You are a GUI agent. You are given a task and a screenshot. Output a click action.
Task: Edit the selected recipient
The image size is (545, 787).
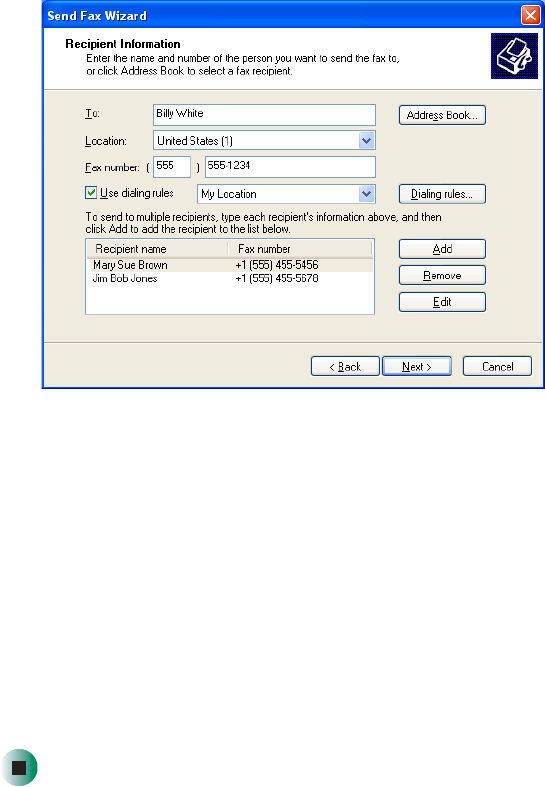point(442,302)
